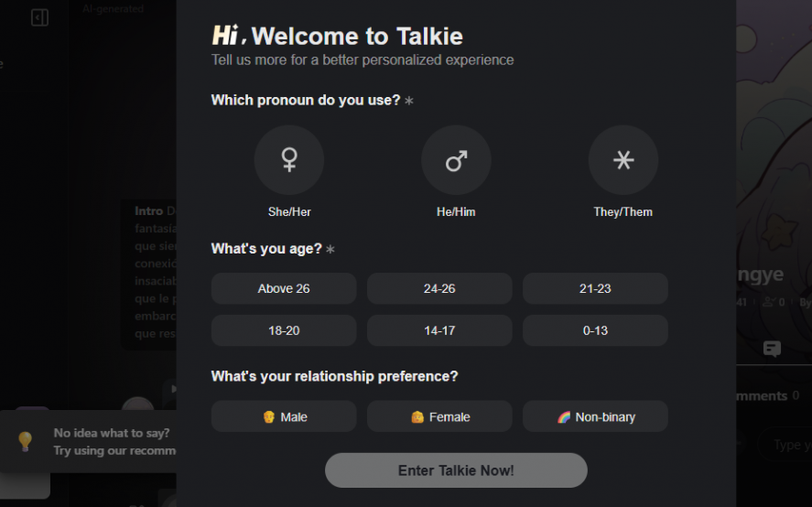Collapse the left sidebar panel icon
The width and height of the screenshot is (812, 507).
[x=39, y=17]
